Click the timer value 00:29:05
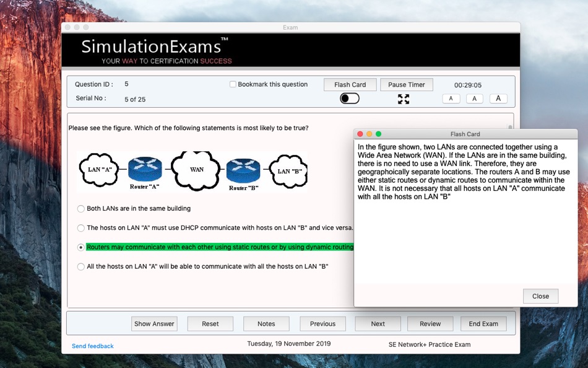588x368 pixels. (x=468, y=85)
